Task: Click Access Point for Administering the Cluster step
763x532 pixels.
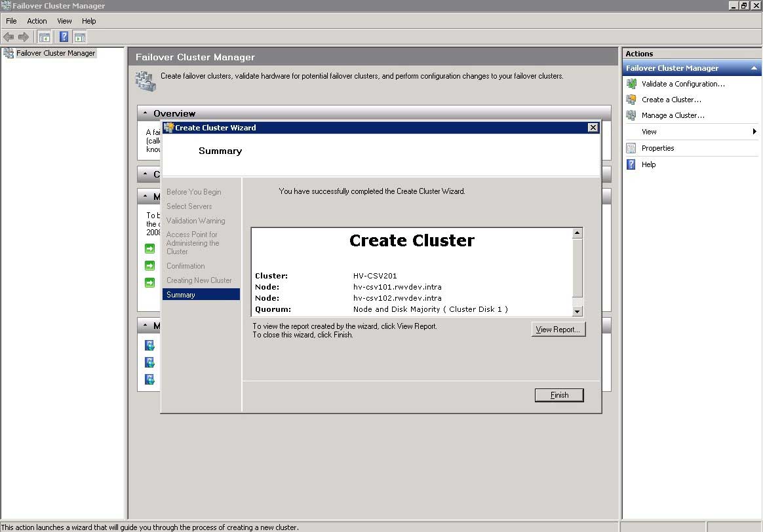Action: click(193, 243)
